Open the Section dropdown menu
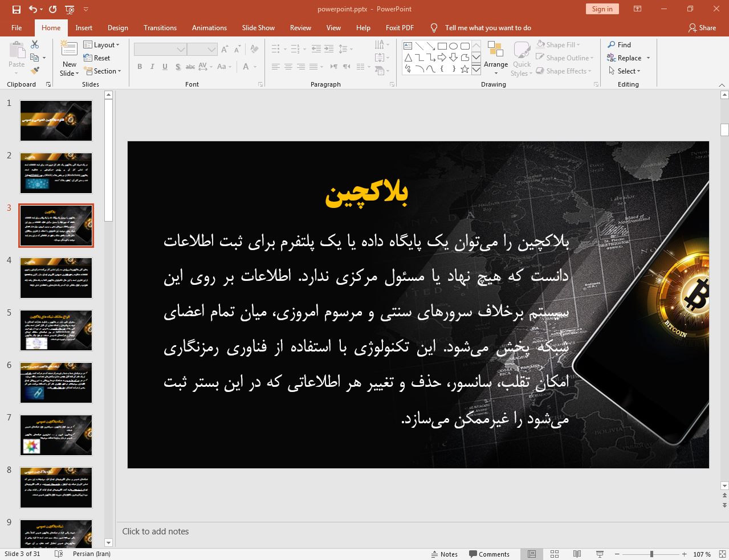The width and height of the screenshot is (729, 560). tap(103, 71)
